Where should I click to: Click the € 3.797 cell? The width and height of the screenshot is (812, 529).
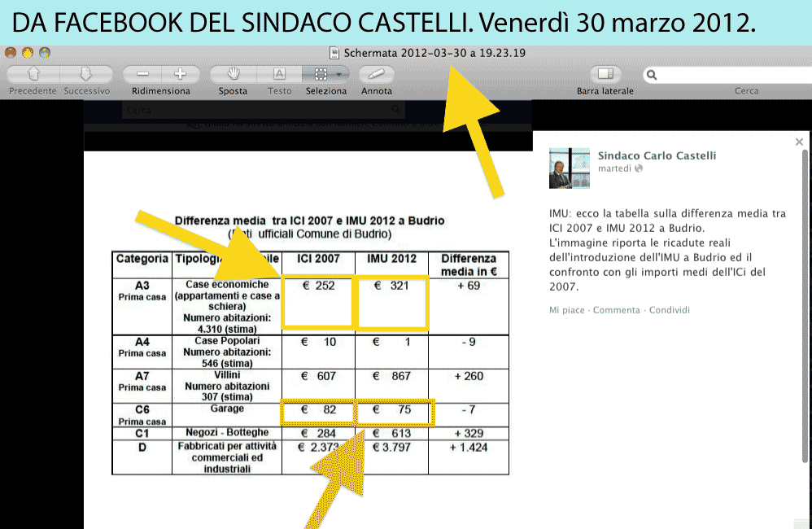[391, 457]
